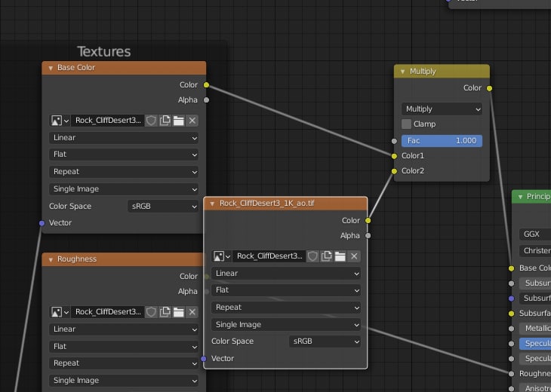Select the Multiply node header
Image resolution: width=551 pixels, height=392 pixels.
pyautogui.click(x=442, y=72)
